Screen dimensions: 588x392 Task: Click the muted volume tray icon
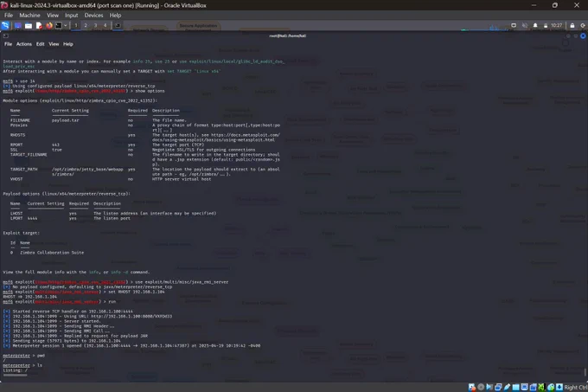525,25
